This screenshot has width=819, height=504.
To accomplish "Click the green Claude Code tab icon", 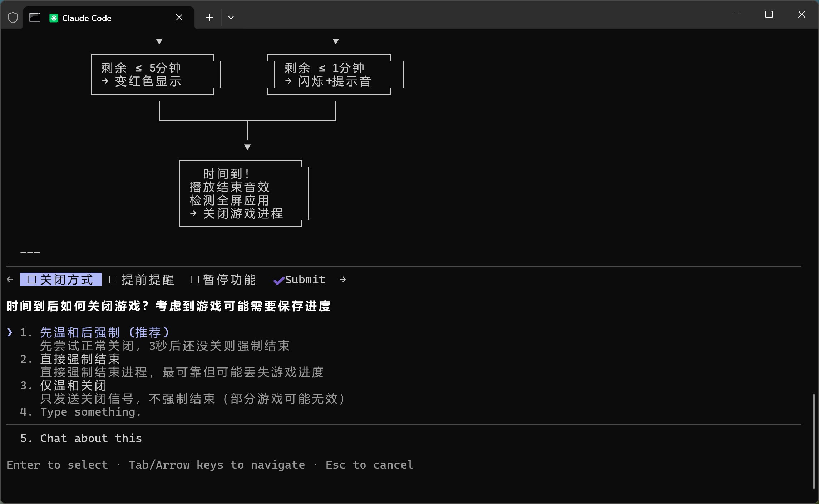I will click(x=54, y=18).
